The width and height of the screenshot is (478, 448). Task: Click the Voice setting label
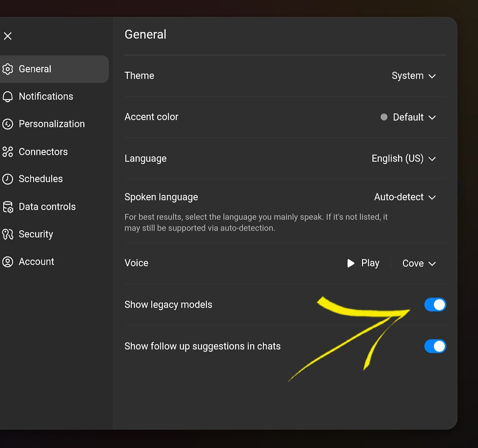tap(136, 263)
